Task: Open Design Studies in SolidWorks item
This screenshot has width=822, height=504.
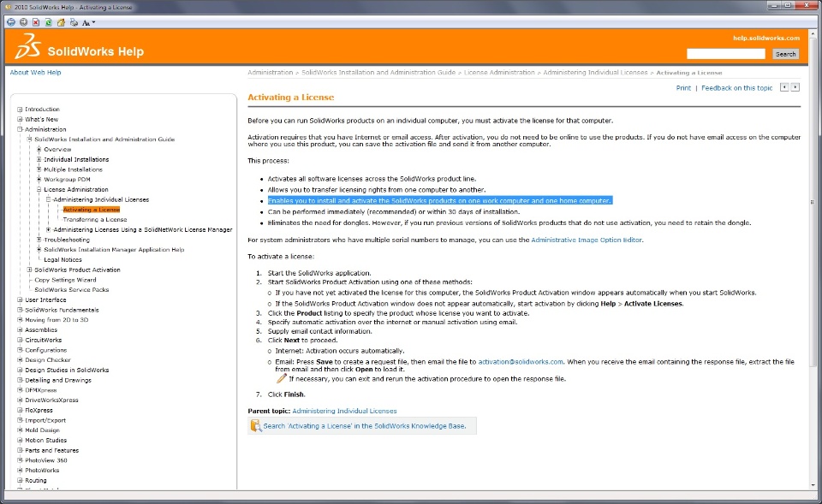Action: pos(67,370)
